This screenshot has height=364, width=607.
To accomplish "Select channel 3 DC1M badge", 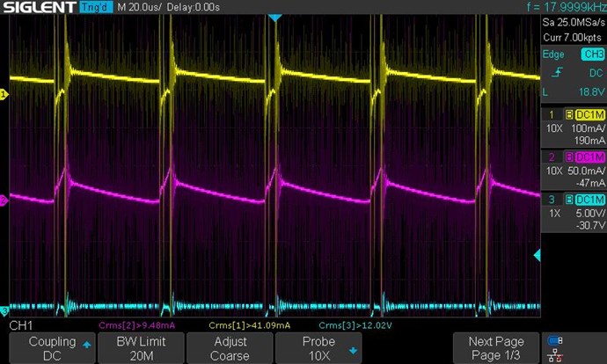I will point(590,200).
